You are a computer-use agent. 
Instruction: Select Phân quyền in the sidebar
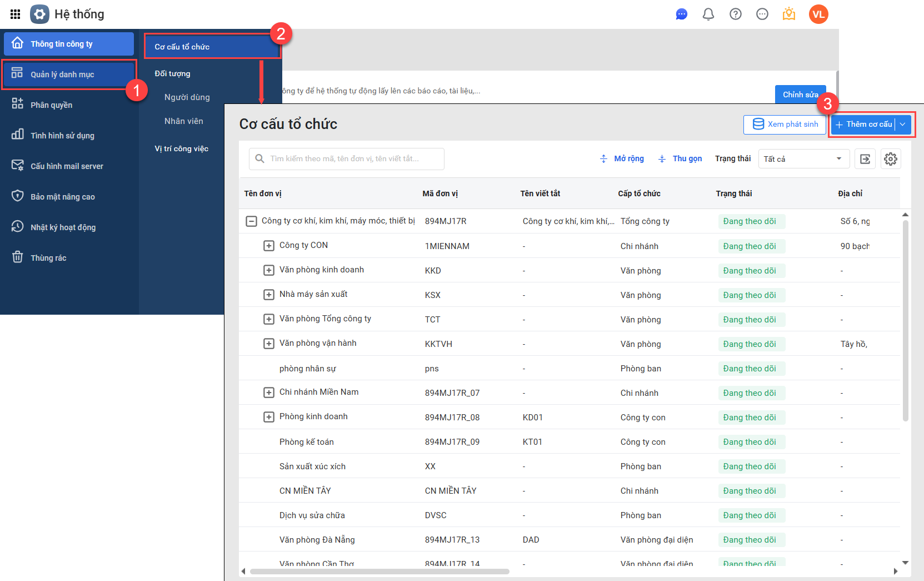coord(52,105)
